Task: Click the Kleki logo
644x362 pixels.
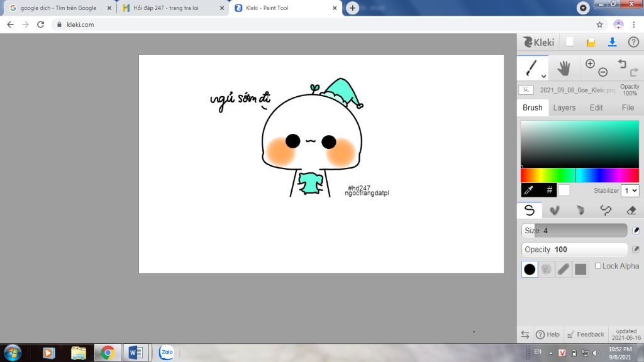Action: tap(538, 42)
